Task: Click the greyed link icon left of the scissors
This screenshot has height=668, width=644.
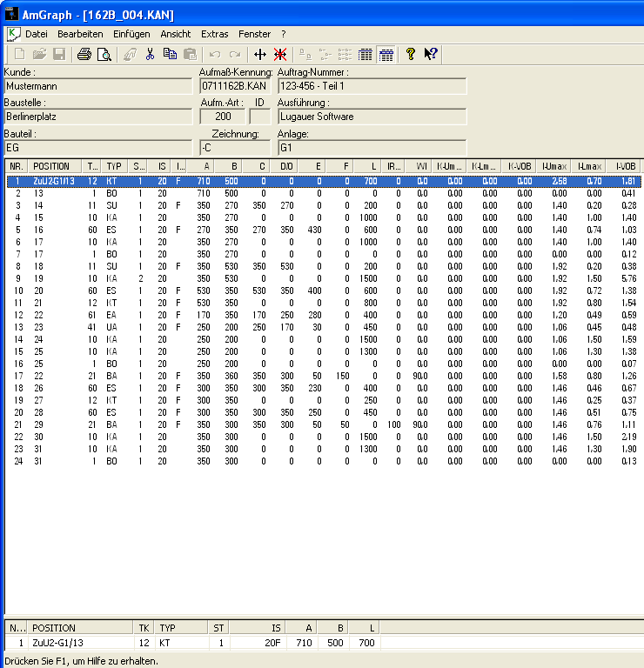Action: coord(130,54)
